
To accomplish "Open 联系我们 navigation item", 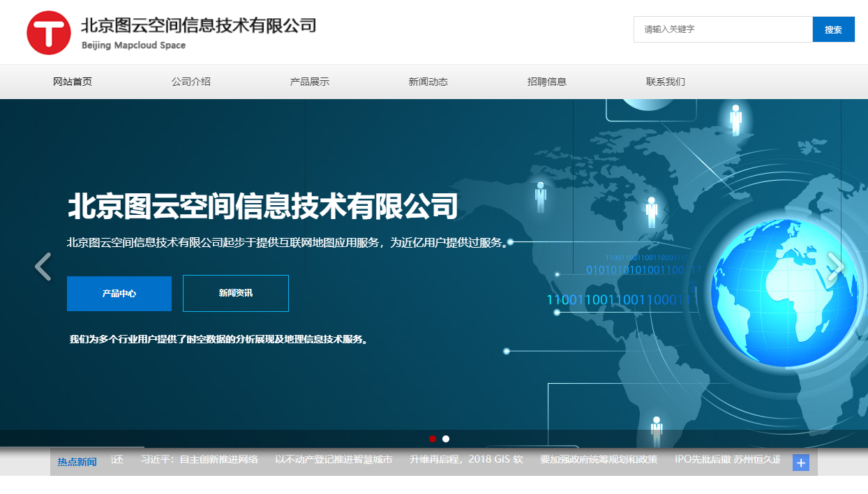I will tap(666, 82).
